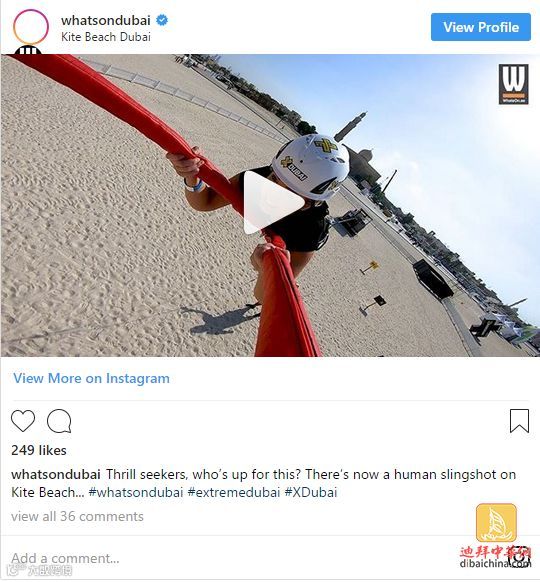Open the whatsondubai username in the header
The image size is (540, 582).
click(x=106, y=20)
